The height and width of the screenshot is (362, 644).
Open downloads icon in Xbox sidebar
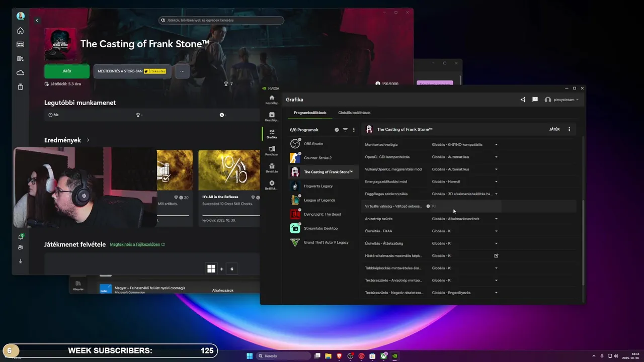[x=20, y=261]
